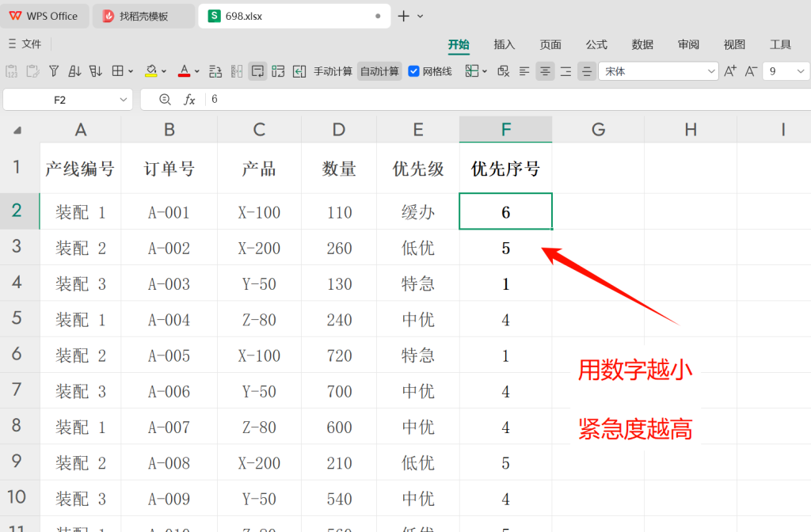Click the 找稻壳模板 tab icon
This screenshot has width=811, height=532.
coord(108,16)
